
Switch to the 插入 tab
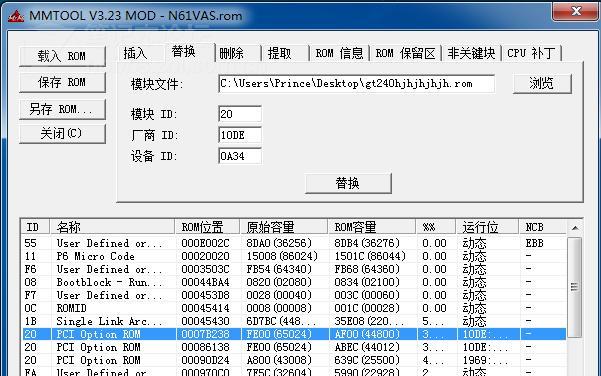pyautogui.click(x=135, y=53)
